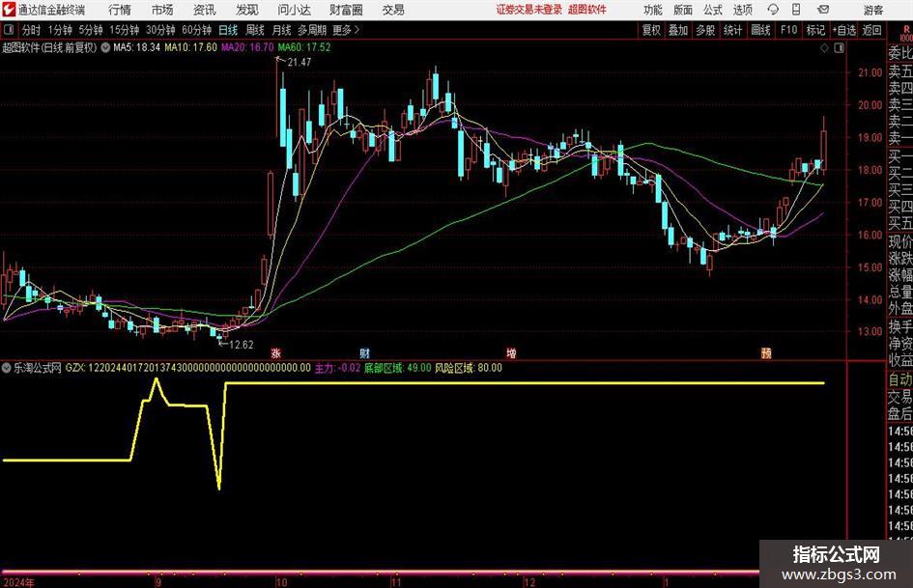Click the 通达信 red logo icon

[9, 10]
